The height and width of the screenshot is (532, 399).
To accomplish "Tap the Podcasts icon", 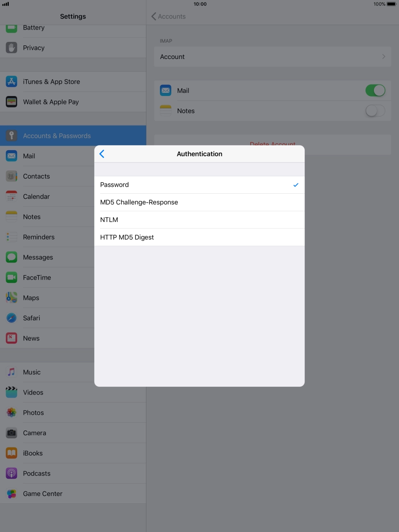I will [11, 473].
